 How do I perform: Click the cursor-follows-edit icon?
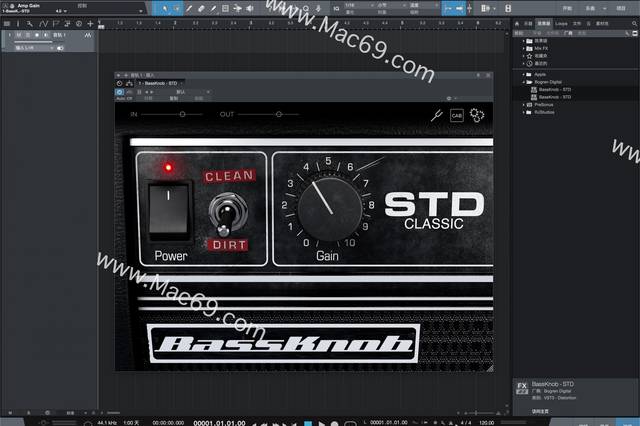(x=469, y=8)
